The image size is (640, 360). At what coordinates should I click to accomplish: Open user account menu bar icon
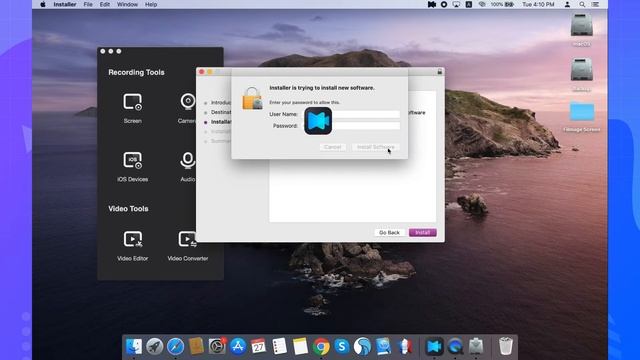pyautogui.click(x=567, y=4)
